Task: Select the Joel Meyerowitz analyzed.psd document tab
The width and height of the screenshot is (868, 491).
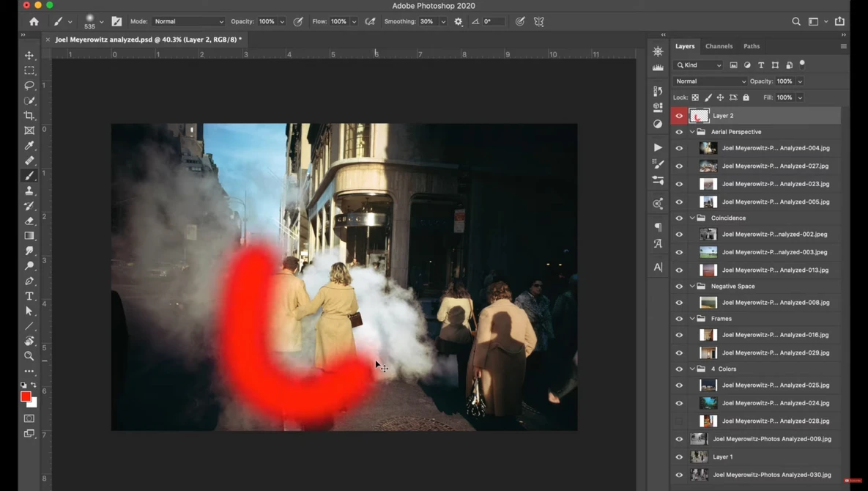Action: point(149,40)
